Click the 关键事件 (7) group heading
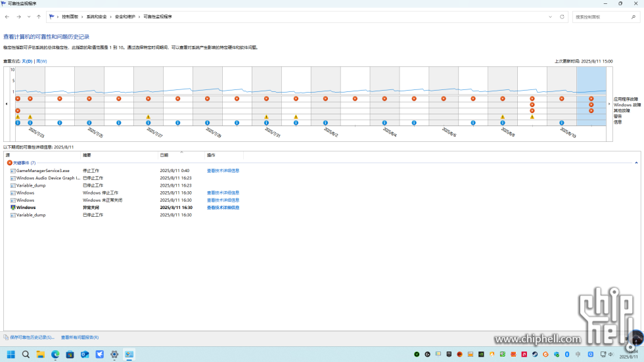This screenshot has height=362, width=644. 24,163
